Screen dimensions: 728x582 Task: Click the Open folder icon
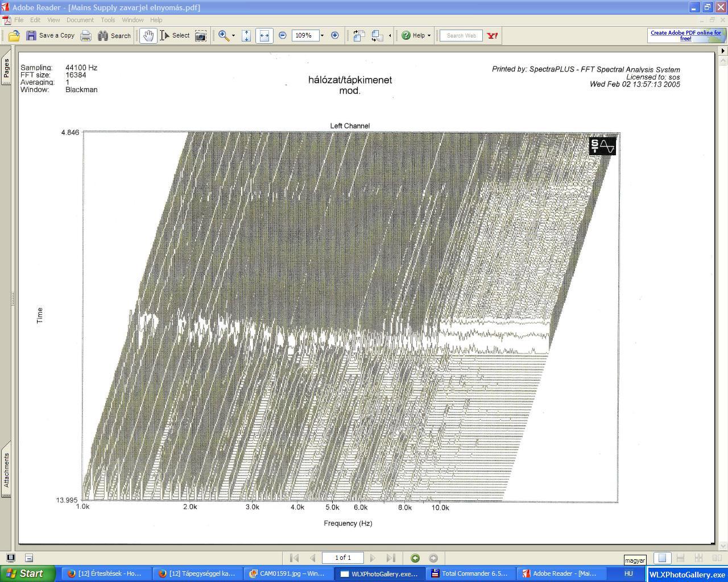14,36
